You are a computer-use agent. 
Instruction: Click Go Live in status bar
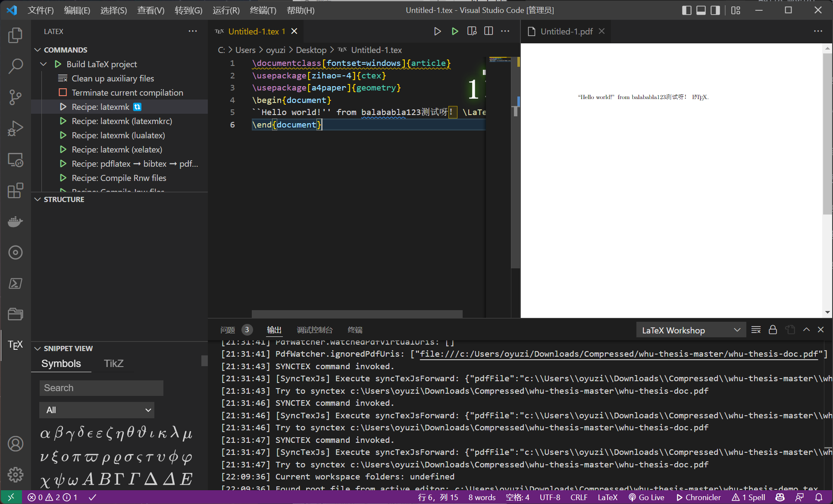pyautogui.click(x=646, y=497)
